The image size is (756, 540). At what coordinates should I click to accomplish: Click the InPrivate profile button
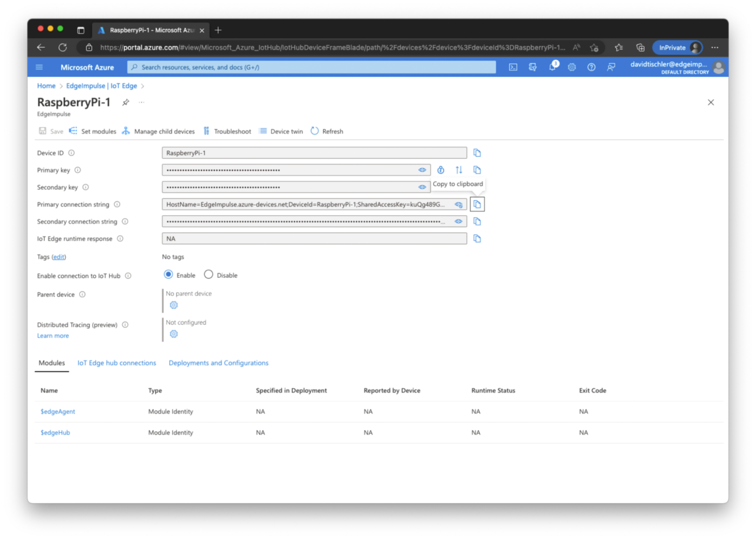[678, 48]
